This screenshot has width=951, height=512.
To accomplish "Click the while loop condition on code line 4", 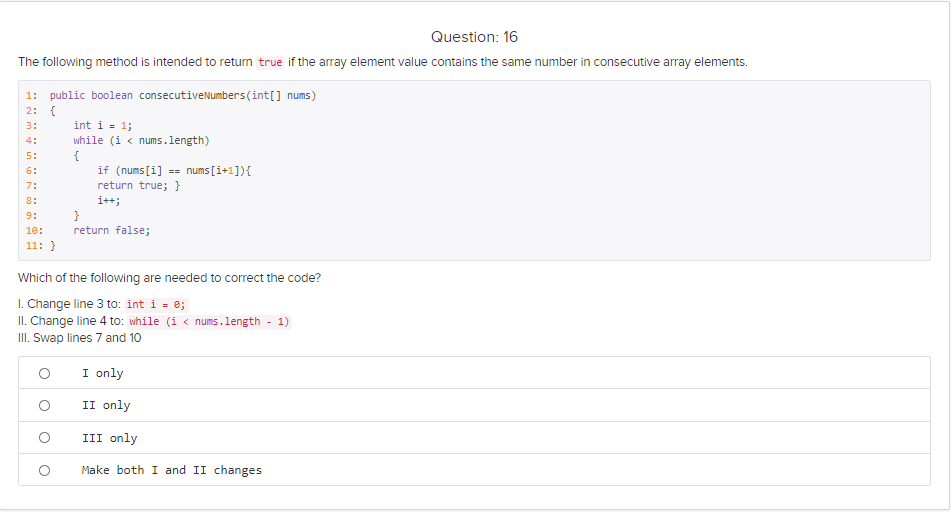I will coord(141,140).
